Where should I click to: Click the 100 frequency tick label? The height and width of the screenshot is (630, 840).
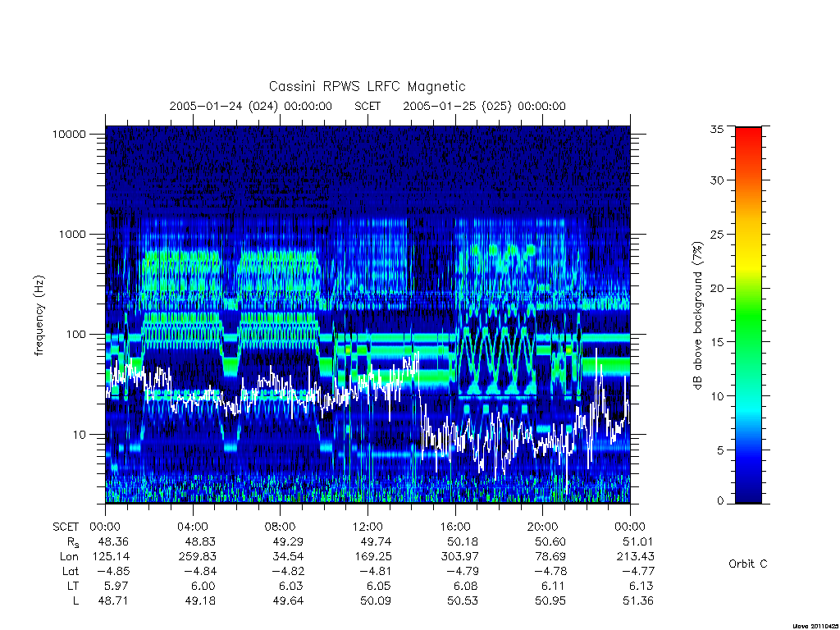click(x=75, y=335)
